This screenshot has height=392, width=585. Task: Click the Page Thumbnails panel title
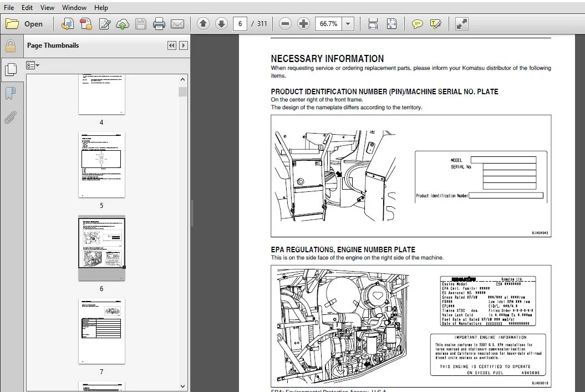pyautogui.click(x=53, y=45)
